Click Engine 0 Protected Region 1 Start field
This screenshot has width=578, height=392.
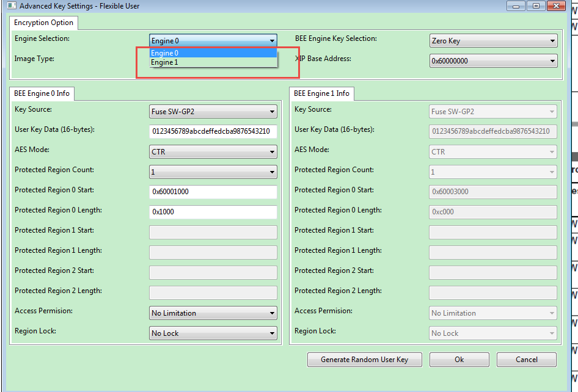tap(213, 232)
